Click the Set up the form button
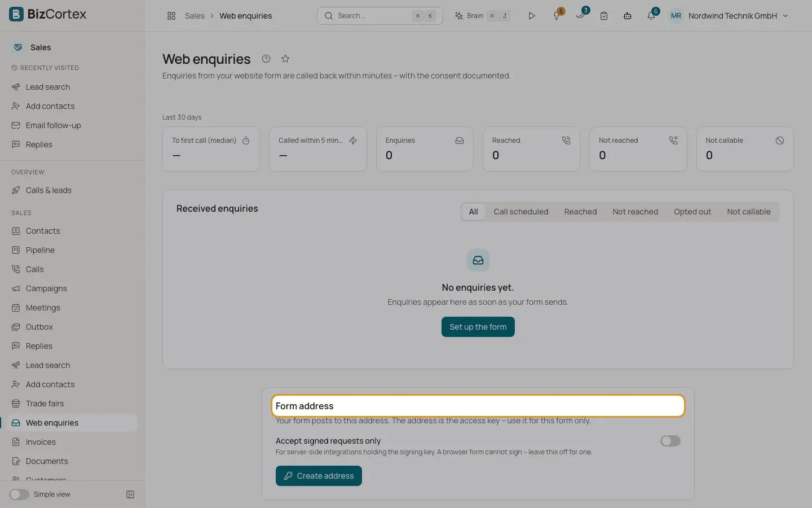 pyautogui.click(x=478, y=327)
